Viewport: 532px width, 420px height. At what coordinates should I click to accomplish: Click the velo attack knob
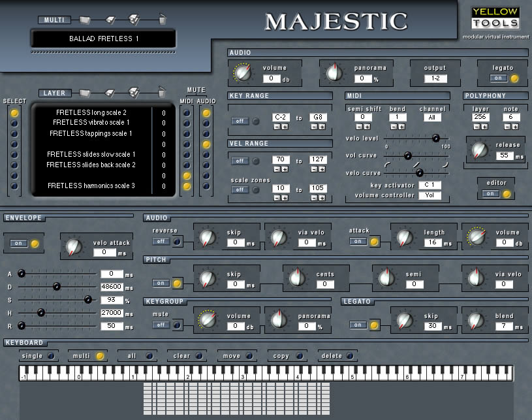[x=74, y=246]
